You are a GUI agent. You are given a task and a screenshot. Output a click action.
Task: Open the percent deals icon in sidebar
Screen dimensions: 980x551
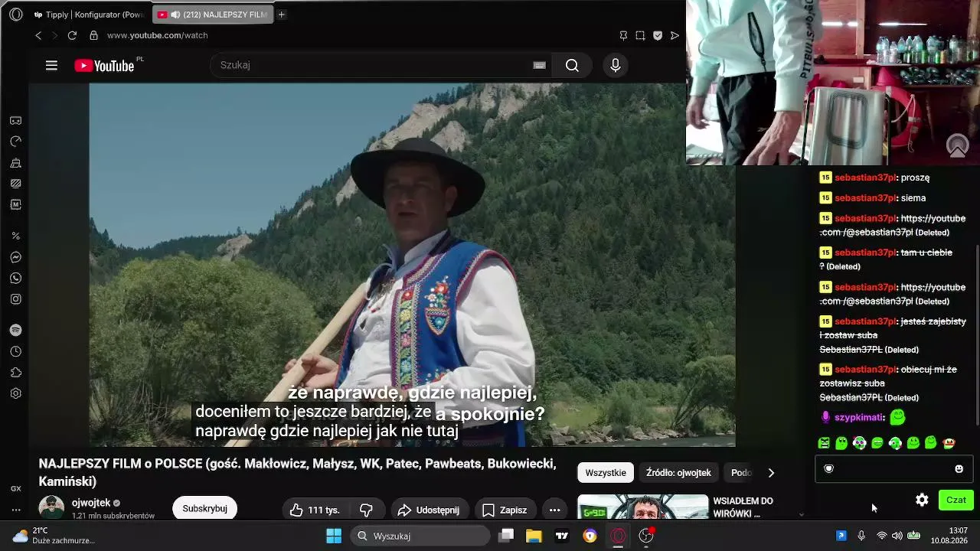coord(15,236)
